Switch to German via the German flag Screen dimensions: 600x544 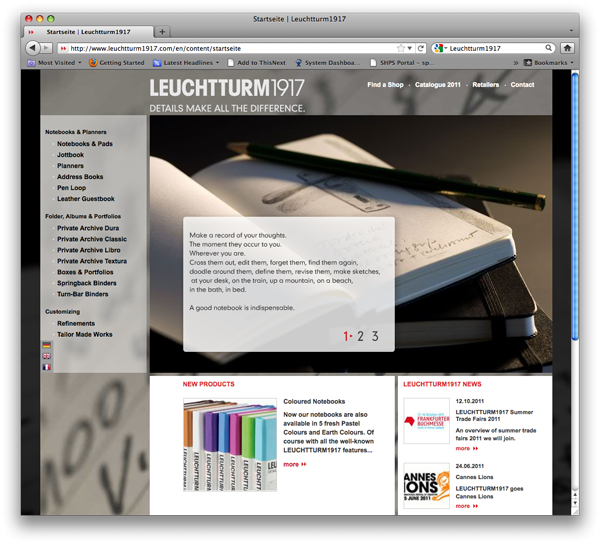pyautogui.click(x=47, y=345)
